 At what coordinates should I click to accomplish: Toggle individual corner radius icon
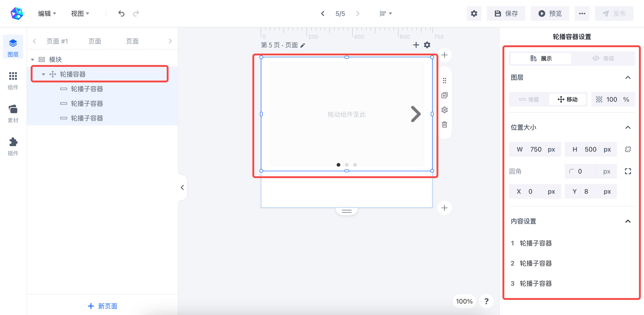click(628, 171)
